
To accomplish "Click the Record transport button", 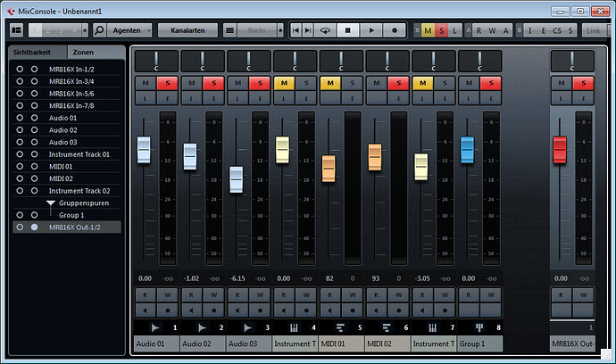I will pyautogui.click(x=394, y=30).
